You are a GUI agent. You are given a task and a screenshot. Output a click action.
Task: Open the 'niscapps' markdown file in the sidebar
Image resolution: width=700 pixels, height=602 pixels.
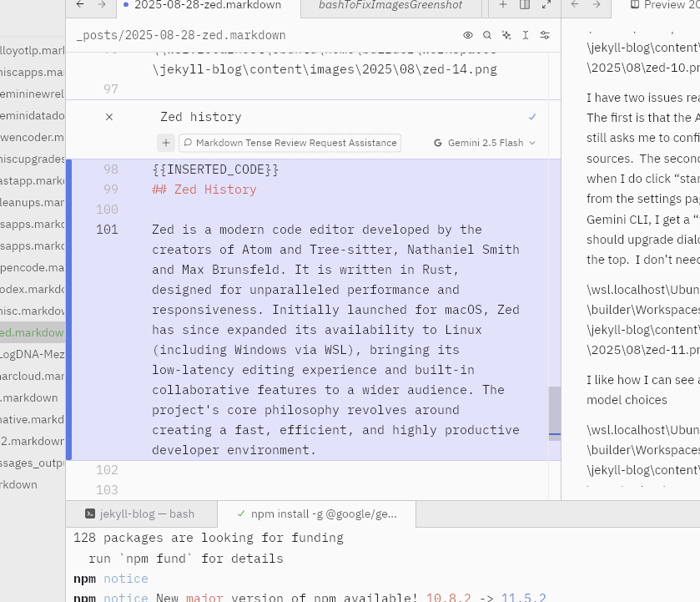point(33,73)
